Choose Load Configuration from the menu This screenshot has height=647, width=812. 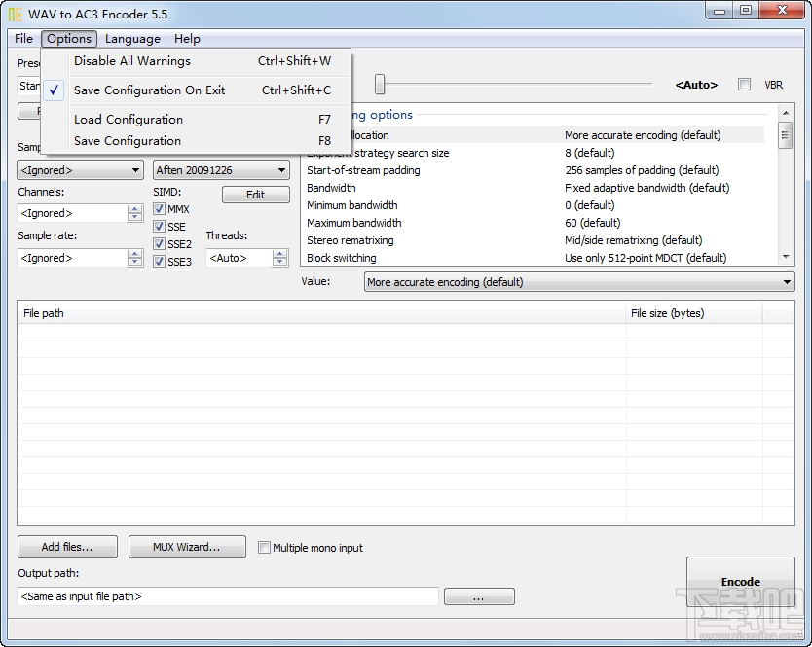(x=128, y=119)
